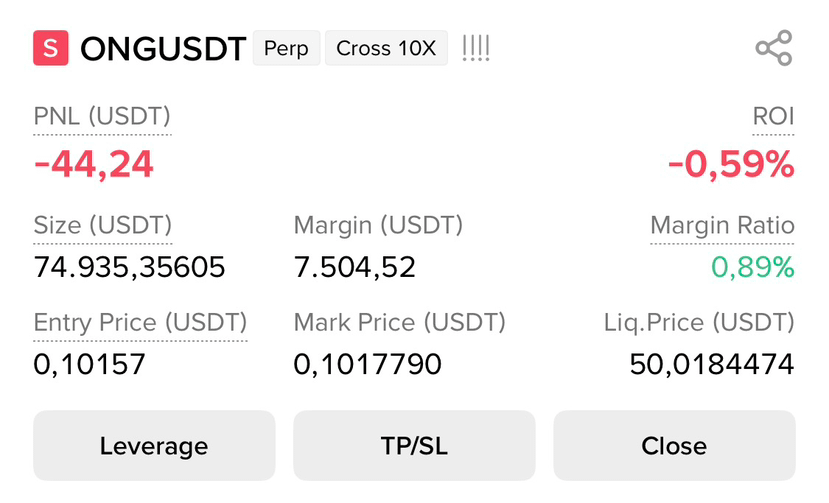Select the Cross 10X margin mode tag
This screenshot has height=503, width=829.
(386, 48)
